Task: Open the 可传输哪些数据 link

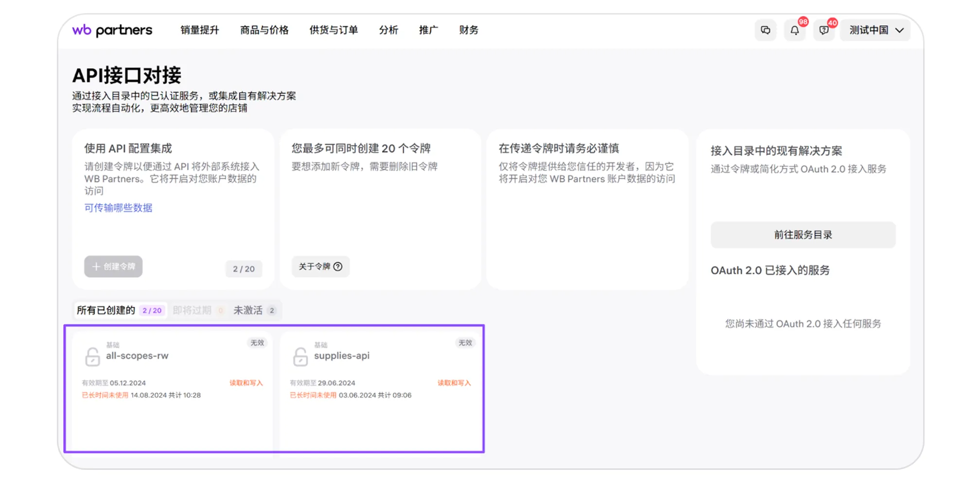Action: 117,208
